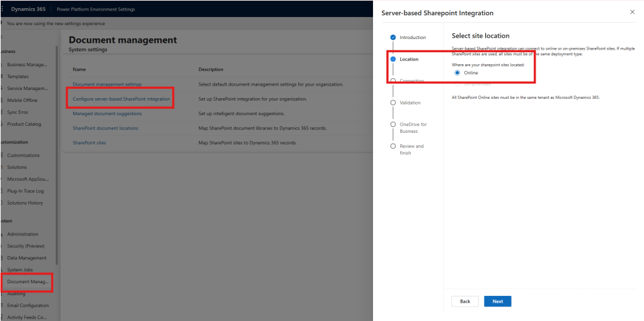The image size is (644, 321).
Task: Select the On-premises radio option
Action: [457, 84]
